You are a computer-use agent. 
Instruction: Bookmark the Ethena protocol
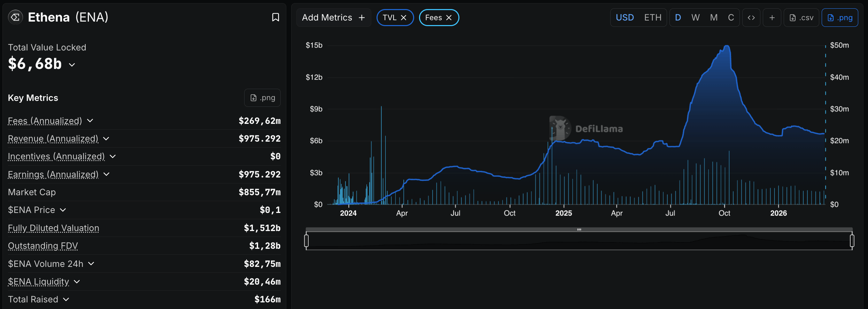pyautogui.click(x=276, y=17)
